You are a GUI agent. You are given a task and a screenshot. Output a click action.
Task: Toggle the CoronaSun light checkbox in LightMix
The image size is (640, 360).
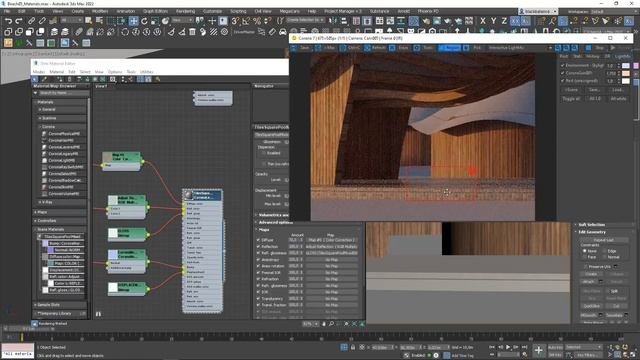tap(562, 73)
